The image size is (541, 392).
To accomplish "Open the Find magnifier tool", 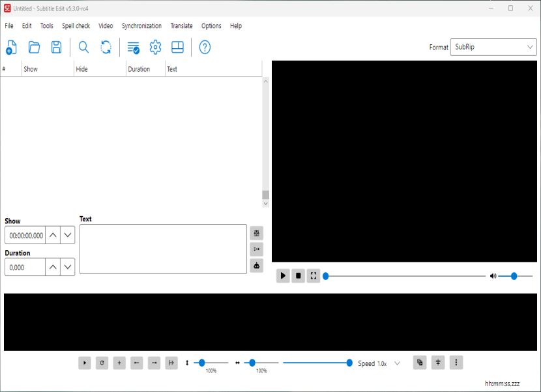I will coord(83,48).
